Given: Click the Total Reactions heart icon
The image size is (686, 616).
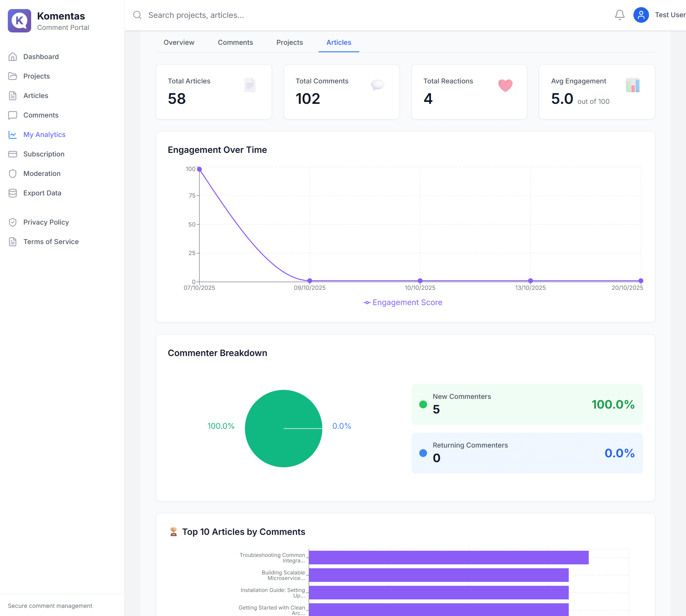Looking at the screenshot, I should pos(505,85).
